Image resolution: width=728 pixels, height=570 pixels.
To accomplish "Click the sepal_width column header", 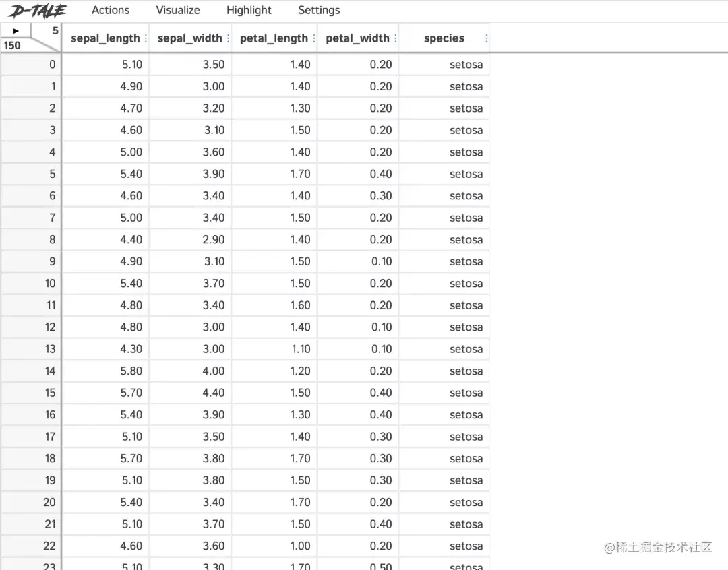I will click(x=190, y=38).
